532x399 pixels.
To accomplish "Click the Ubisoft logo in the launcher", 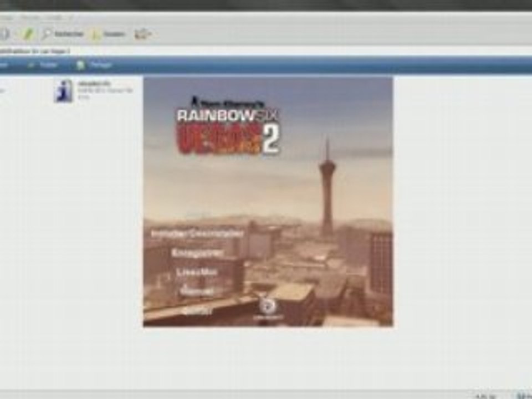I will pyautogui.click(x=268, y=309).
